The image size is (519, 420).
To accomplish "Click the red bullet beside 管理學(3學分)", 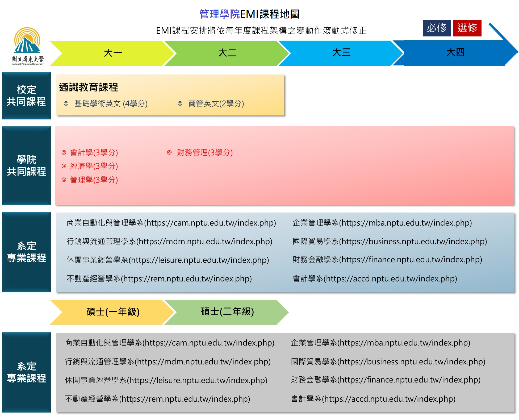I will pyautogui.click(x=64, y=180).
